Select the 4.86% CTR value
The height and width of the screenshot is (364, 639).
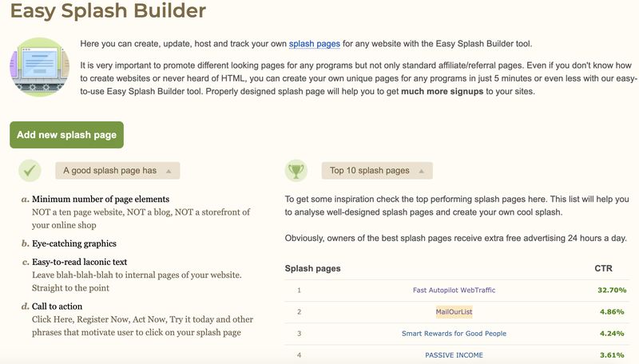coord(612,311)
